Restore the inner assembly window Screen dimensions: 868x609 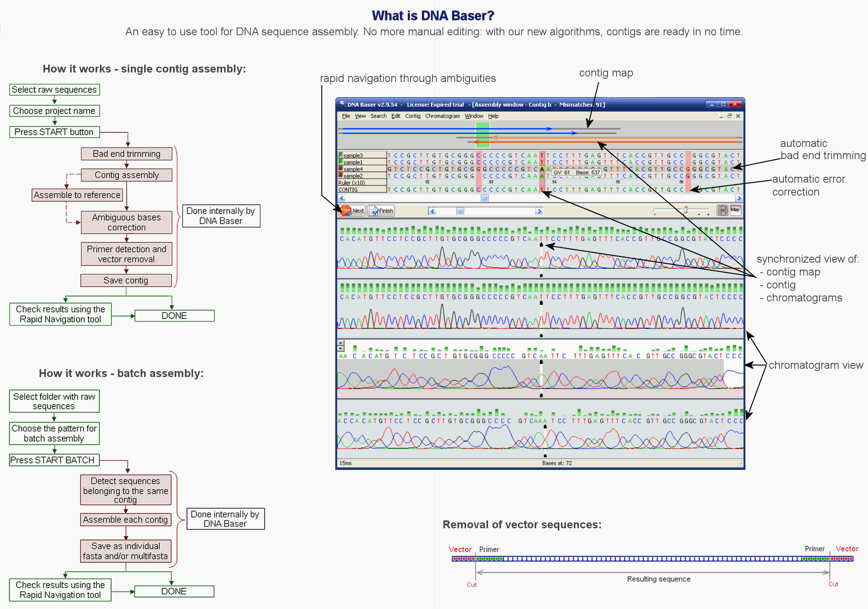729,116
